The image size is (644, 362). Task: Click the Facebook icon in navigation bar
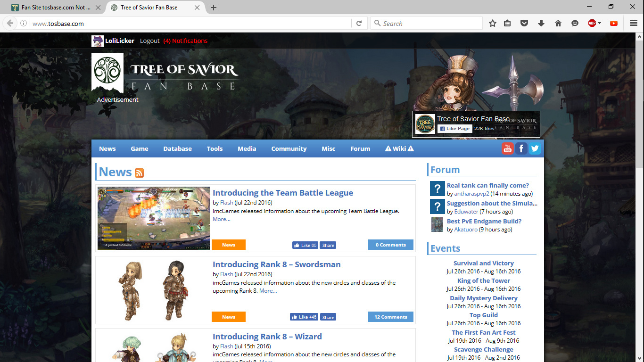(521, 148)
